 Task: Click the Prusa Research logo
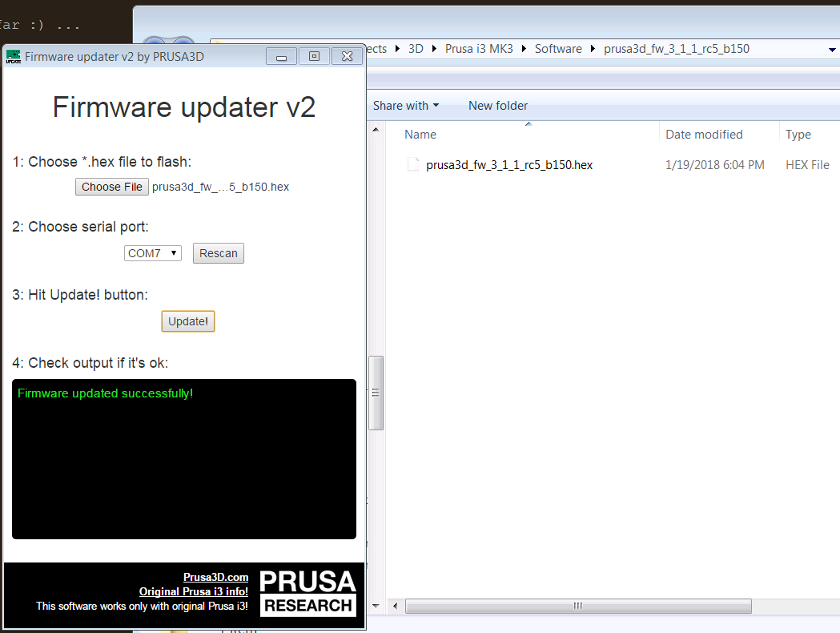(x=308, y=592)
